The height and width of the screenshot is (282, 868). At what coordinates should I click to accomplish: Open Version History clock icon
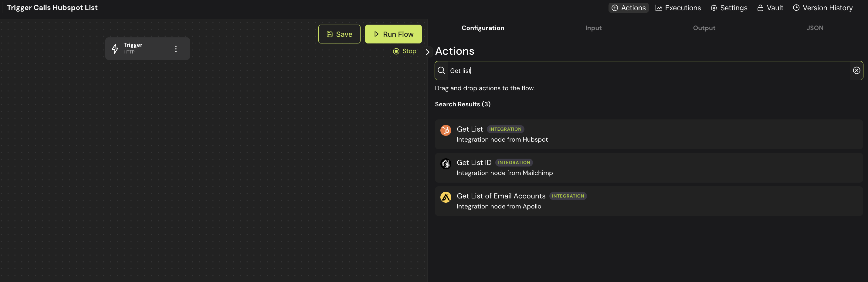coord(822,8)
